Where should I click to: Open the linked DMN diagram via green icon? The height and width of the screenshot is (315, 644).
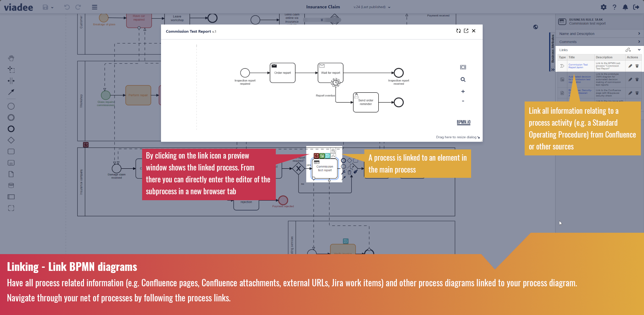(x=322, y=155)
